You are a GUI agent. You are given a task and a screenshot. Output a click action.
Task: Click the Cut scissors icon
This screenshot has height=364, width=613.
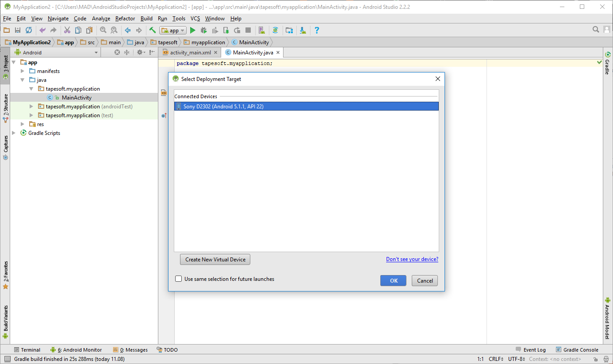pos(67,30)
